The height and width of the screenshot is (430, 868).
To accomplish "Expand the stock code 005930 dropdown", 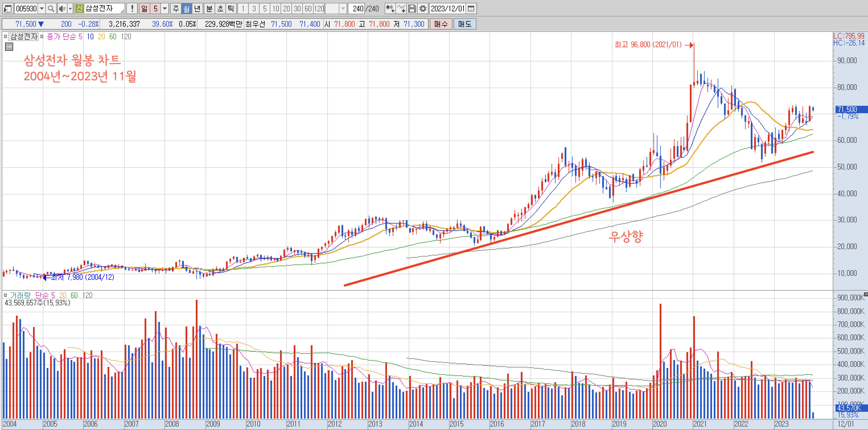I will (x=42, y=9).
